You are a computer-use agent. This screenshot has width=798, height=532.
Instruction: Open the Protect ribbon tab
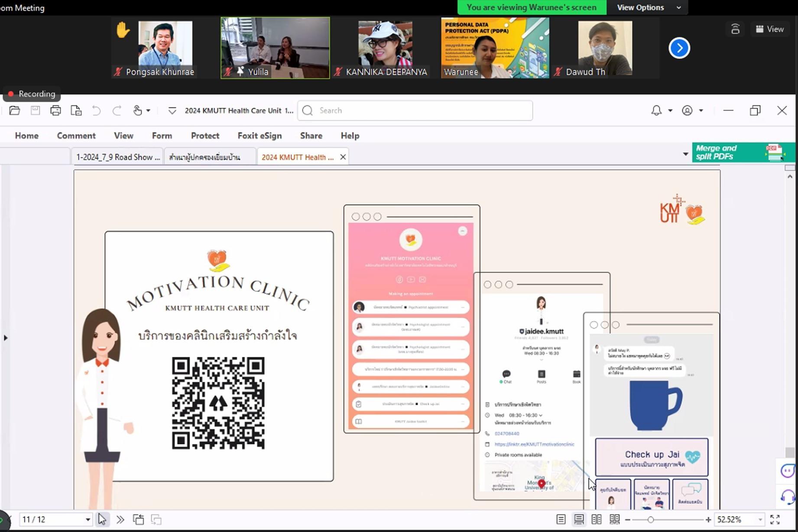coord(205,136)
